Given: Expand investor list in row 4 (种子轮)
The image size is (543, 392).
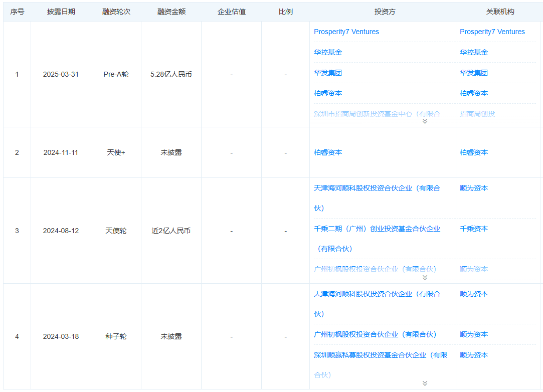Looking at the screenshot, I should click(425, 383).
